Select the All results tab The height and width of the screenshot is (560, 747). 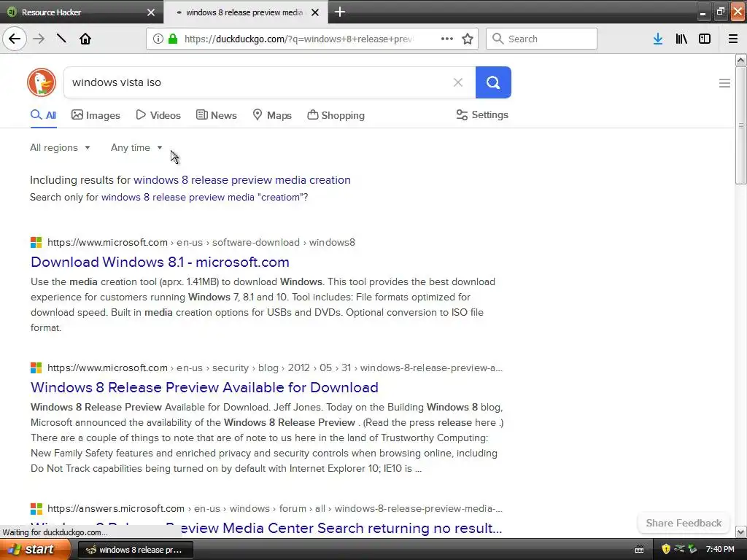coord(43,115)
